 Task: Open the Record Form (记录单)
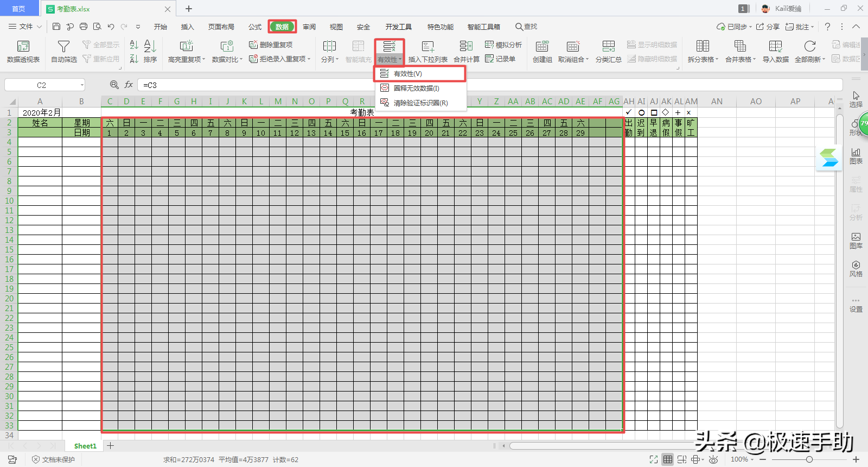pyautogui.click(x=500, y=59)
